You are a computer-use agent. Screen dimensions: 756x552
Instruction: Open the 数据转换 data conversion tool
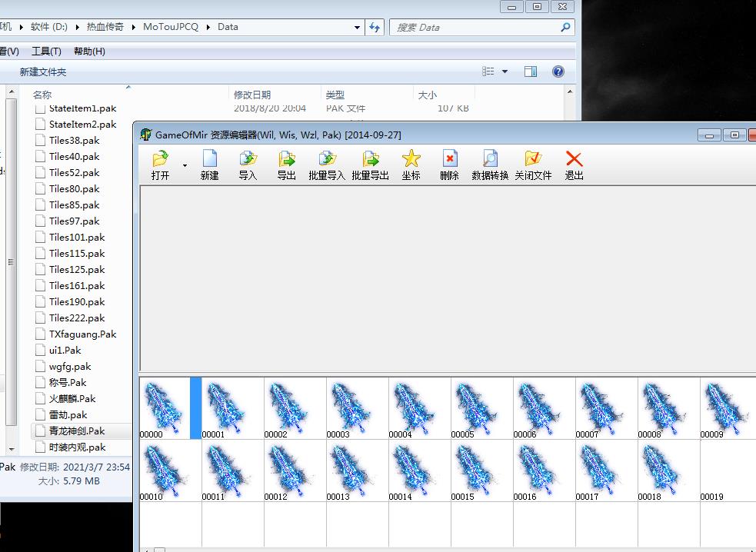pyautogui.click(x=490, y=160)
